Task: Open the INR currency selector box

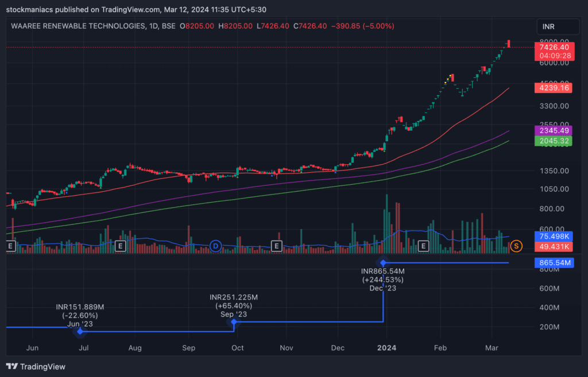Action: pos(558,26)
